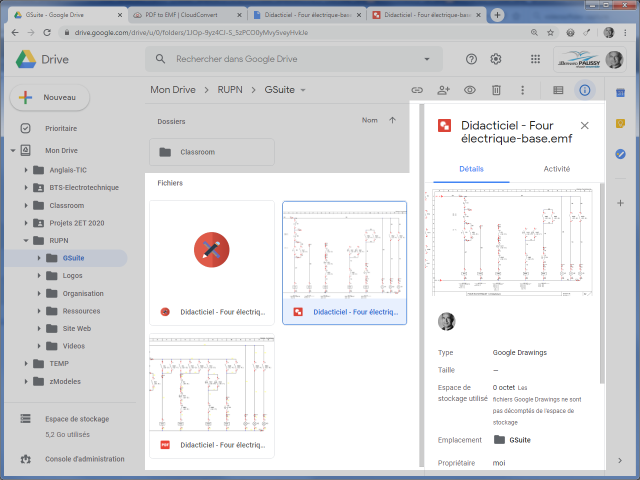Select the selected Google Drawings file thumbnail
Viewport: 640px width, 480px height.
coord(344,263)
